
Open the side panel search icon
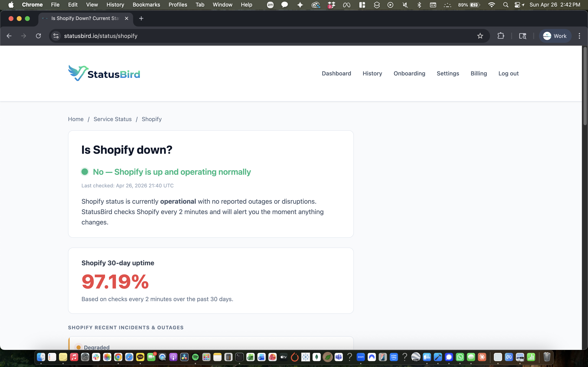pyautogui.click(x=522, y=36)
